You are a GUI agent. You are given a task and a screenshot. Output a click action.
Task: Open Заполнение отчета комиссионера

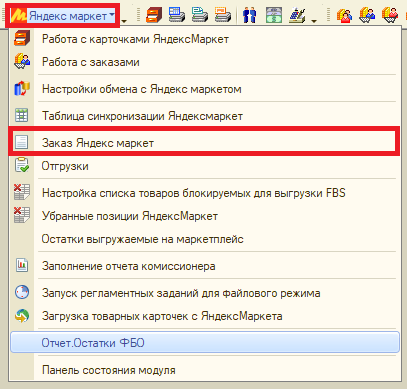click(x=205, y=266)
